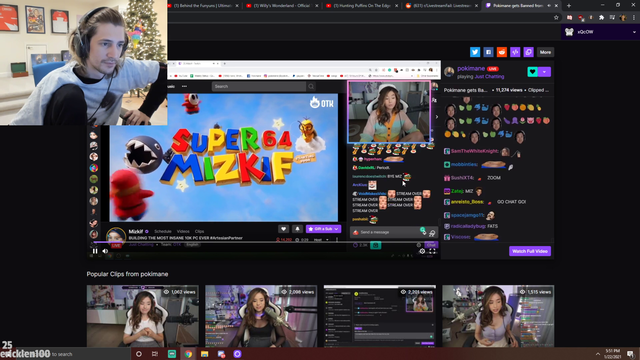Share the clip on Twitter
The image size is (640, 360).
coord(475,52)
